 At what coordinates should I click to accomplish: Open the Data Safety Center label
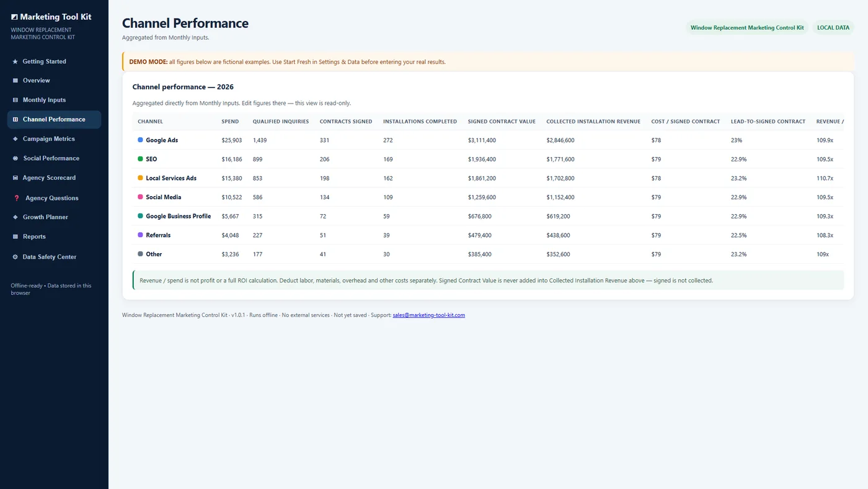pyautogui.click(x=50, y=257)
